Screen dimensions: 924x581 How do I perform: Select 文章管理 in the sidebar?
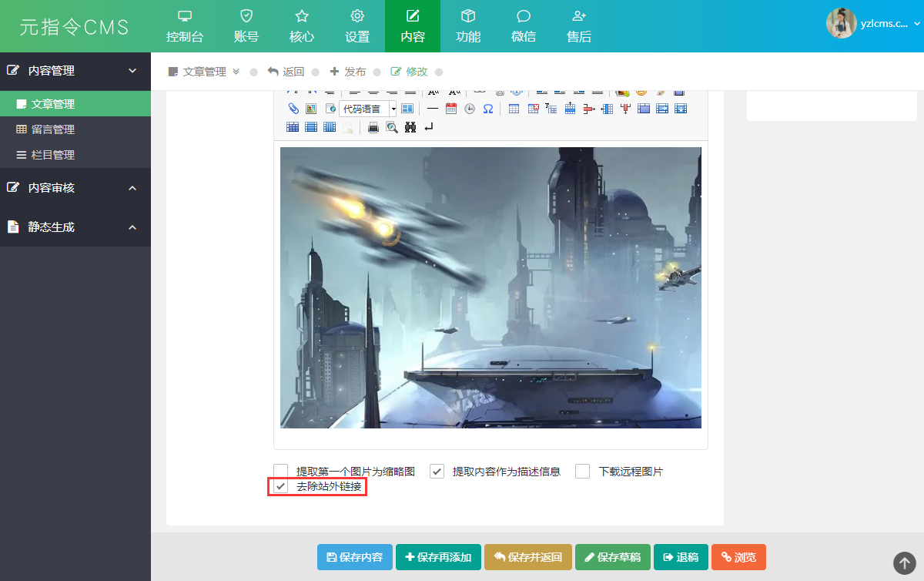(75, 104)
